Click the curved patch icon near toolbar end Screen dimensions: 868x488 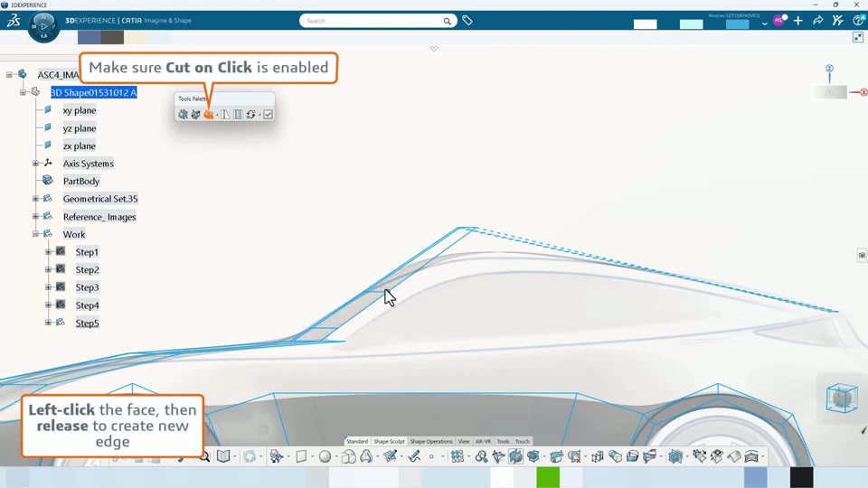(x=734, y=456)
